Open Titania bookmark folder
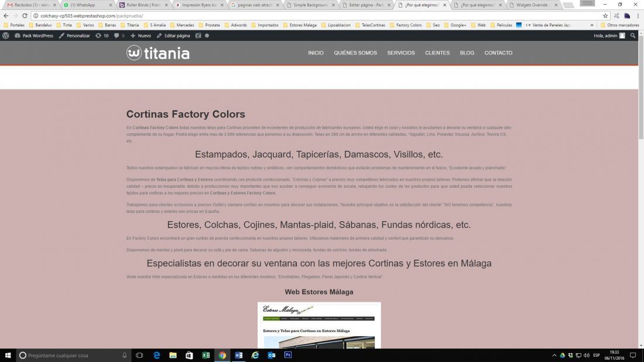This screenshot has width=644, height=362. (129, 25)
